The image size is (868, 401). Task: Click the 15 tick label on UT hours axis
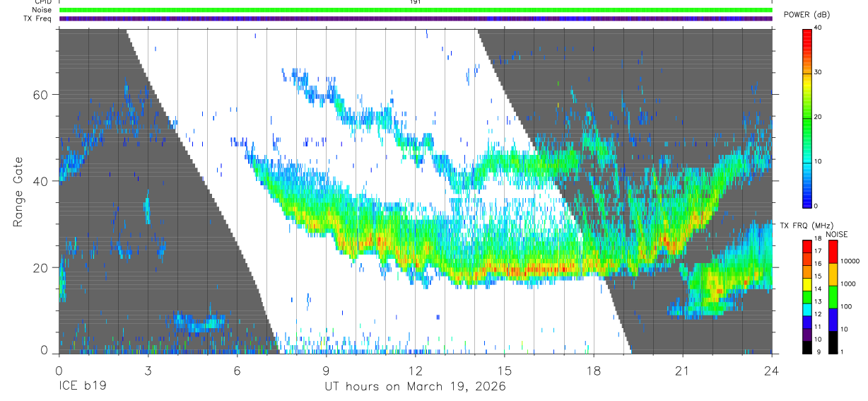[505, 371]
